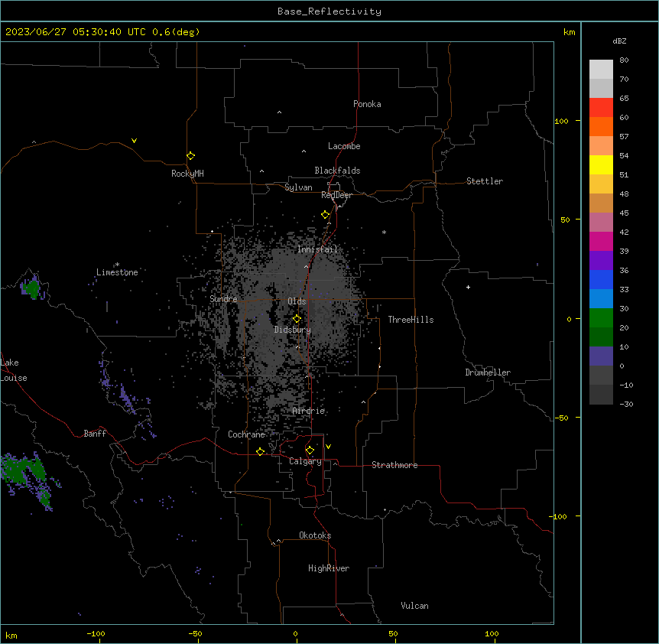Image resolution: width=659 pixels, height=644 pixels.
Task: Click the green echo patch west of Limestone
Action: tap(31, 288)
